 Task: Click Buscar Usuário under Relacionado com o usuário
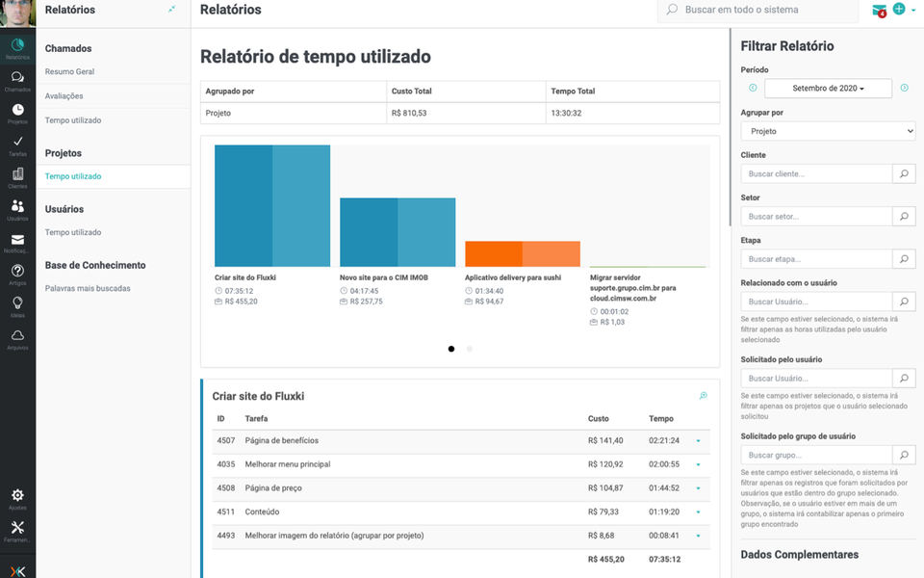(x=816, y=302)
